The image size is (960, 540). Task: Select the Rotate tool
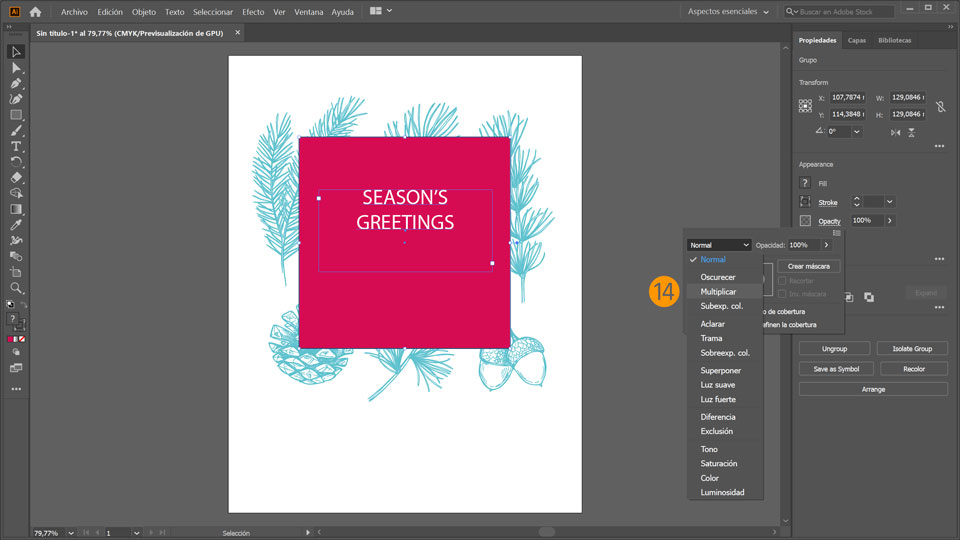click(16, 162)
